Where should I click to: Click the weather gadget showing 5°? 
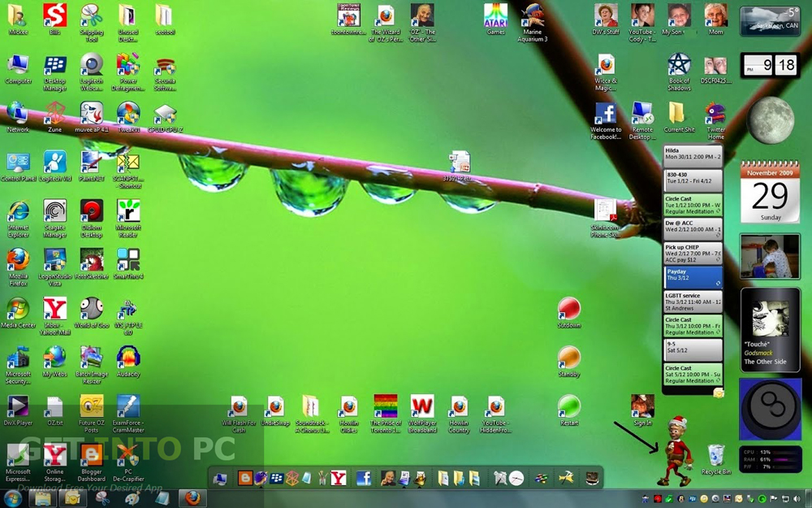770,21
